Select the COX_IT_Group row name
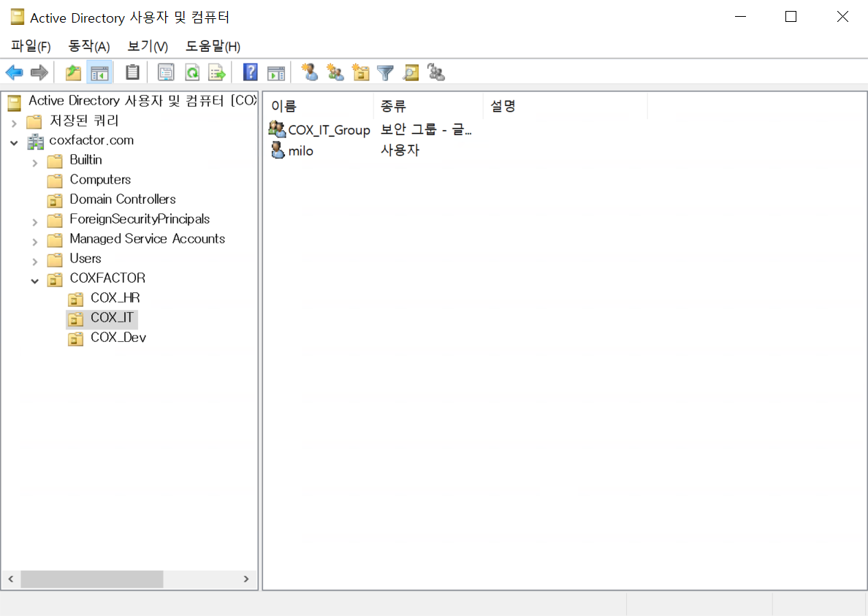The width and height of the screenshot is (868, 616). pyautogui.click(x=329, y=130)
